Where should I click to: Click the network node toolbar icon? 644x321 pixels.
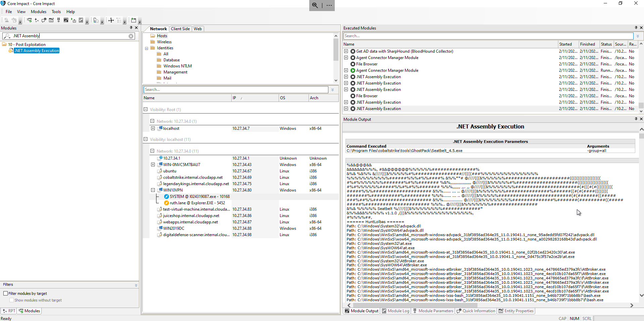tap(111, 20)
